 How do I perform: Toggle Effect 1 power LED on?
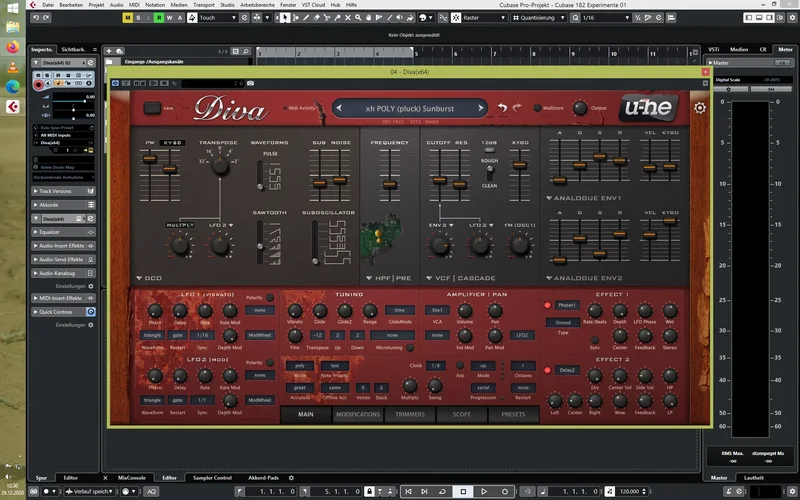(x=547, y=305)
